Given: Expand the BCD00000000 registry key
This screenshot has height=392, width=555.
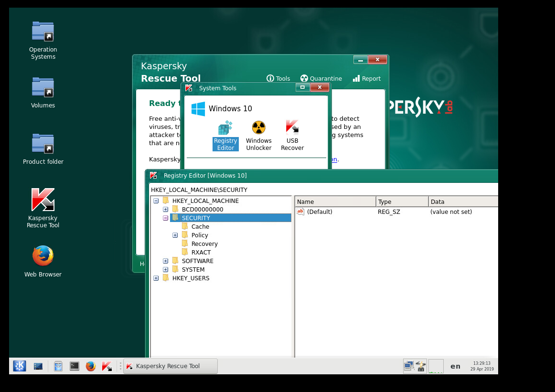Looking at the screenshot, I should click(x=165, y=210).
